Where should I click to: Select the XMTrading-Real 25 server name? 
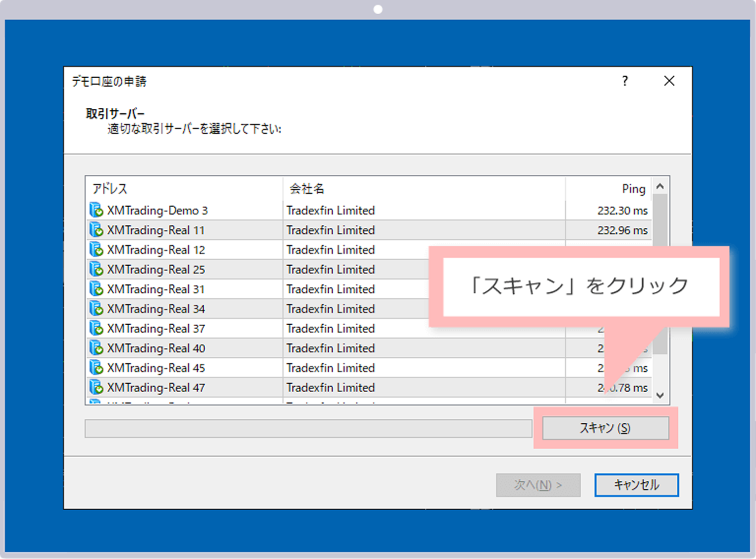click(x=156, y=270)
